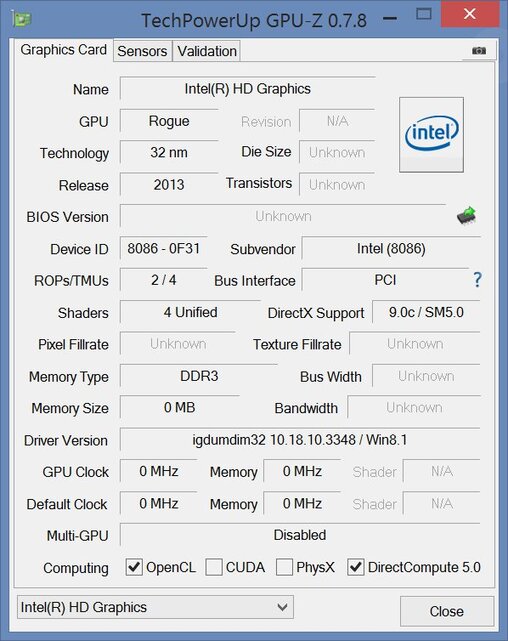Click the BIOS save chip icon
The image size is (508, 641).
pos(467,215)
